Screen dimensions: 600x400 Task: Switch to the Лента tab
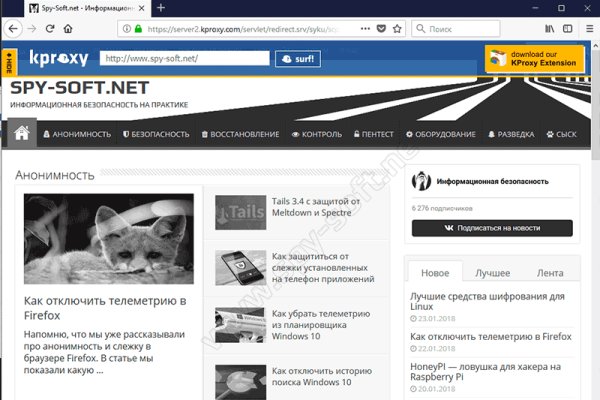550,273
